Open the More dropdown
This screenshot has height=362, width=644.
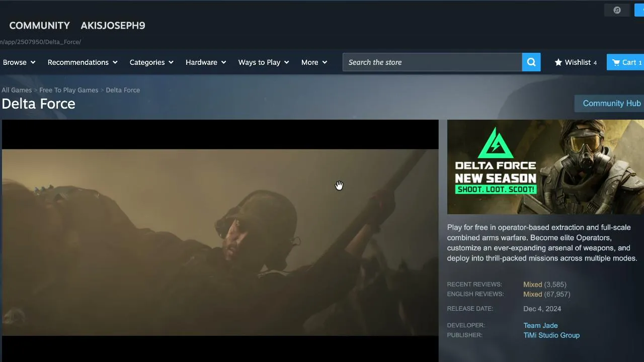pos(314,62)
